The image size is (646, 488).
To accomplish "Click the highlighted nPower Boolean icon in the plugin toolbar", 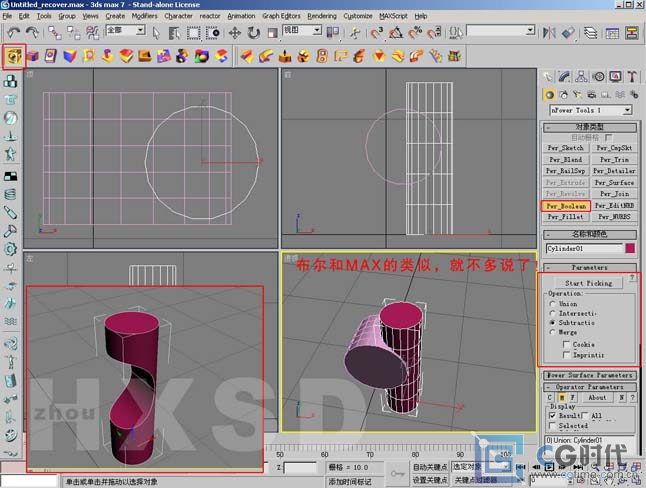I will pyautogui.click(x=14, y=56).
